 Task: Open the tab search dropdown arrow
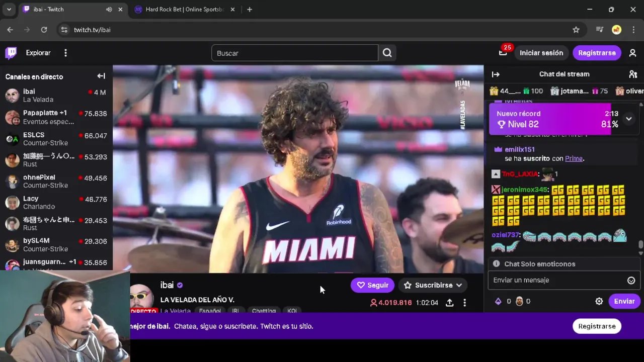9,10
